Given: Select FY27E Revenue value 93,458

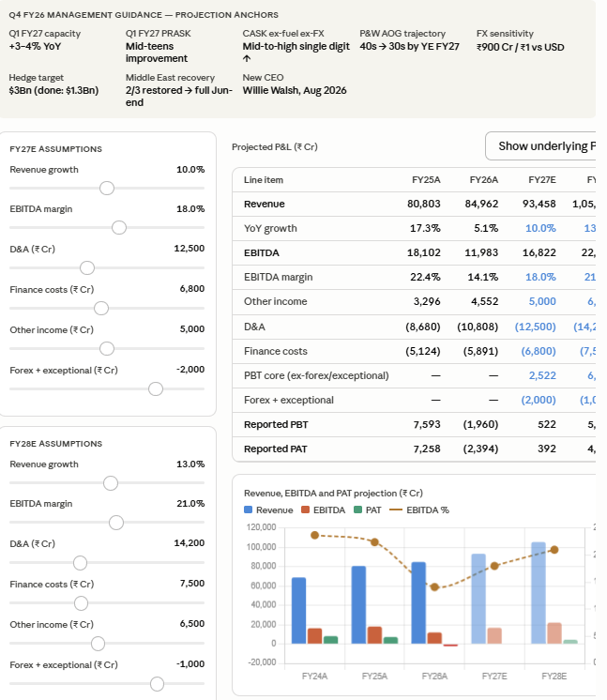Looking at the screenshot, I should (x=539, y=204).
